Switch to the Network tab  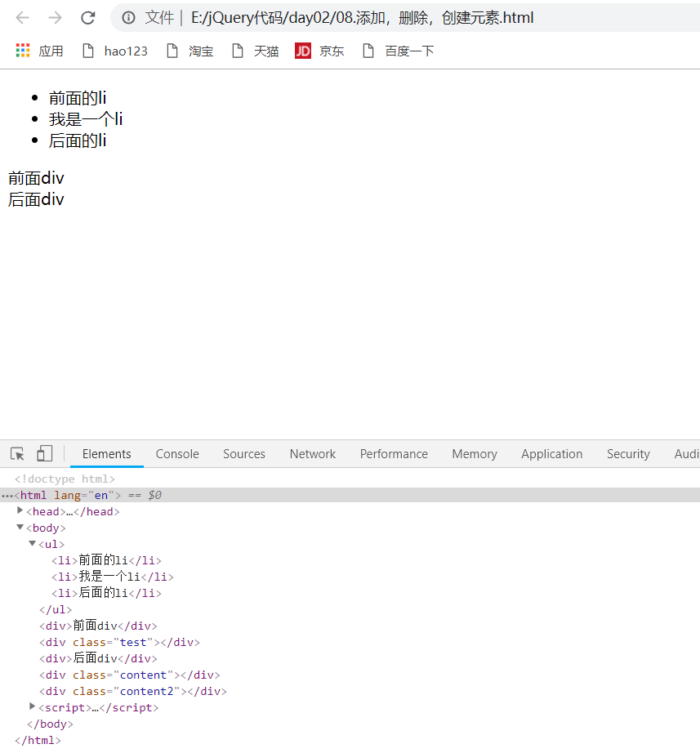313,454
